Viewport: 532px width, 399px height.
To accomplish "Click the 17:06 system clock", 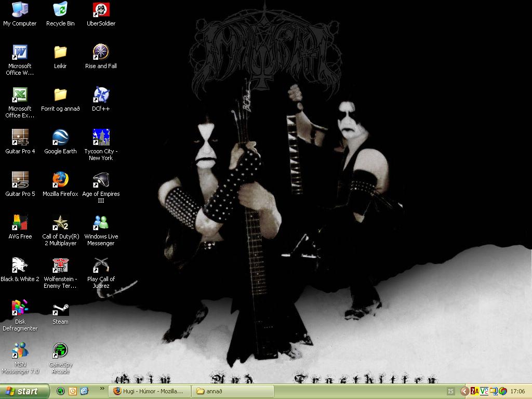I will click(518, 391).
